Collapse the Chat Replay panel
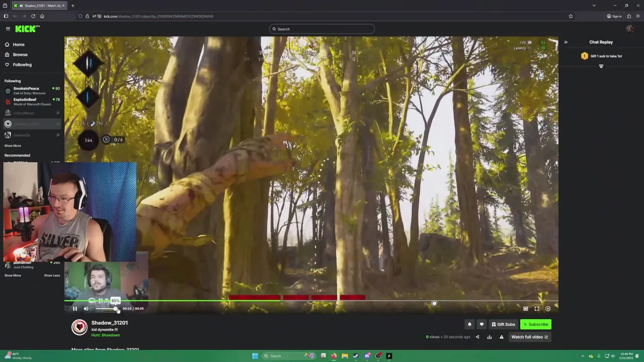The image size is (644, 362). point(566,42)
